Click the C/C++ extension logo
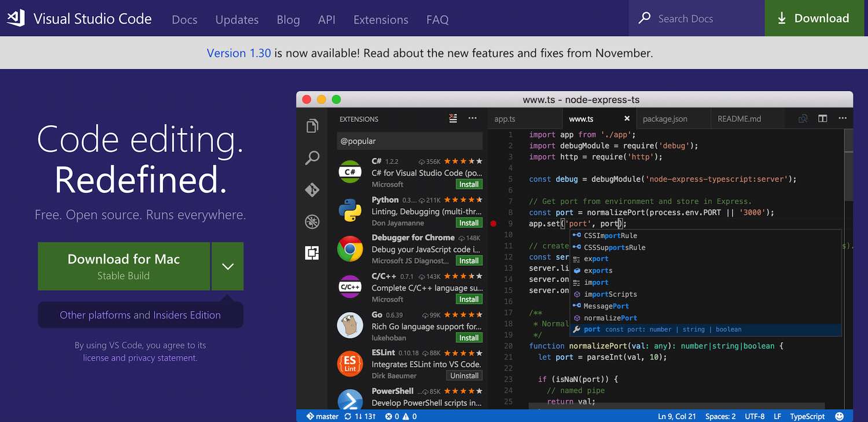The width and height of the screenshot is (868, 422). click(350, 287)
